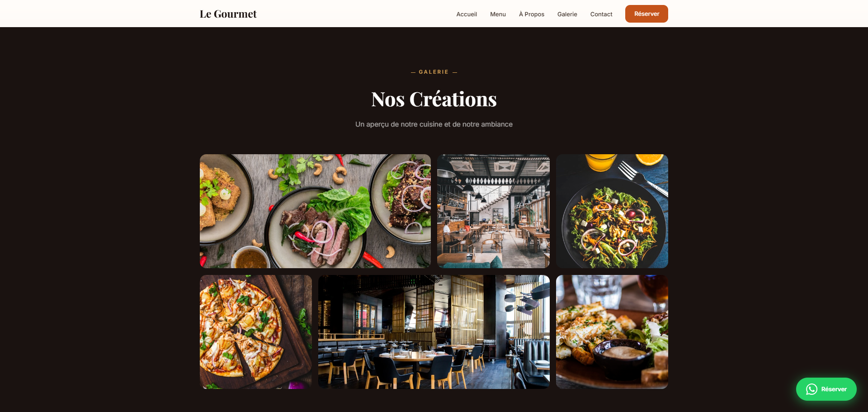Click the WhatsApp icon in the floating button
This screenshot has width=868, height=412.
click(x=811, y=389)
